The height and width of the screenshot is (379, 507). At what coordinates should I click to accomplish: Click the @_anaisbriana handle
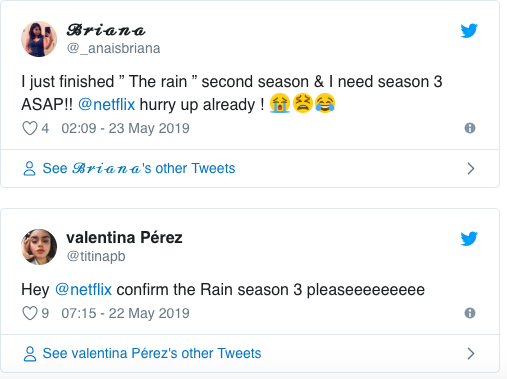(x=114, y=48)
